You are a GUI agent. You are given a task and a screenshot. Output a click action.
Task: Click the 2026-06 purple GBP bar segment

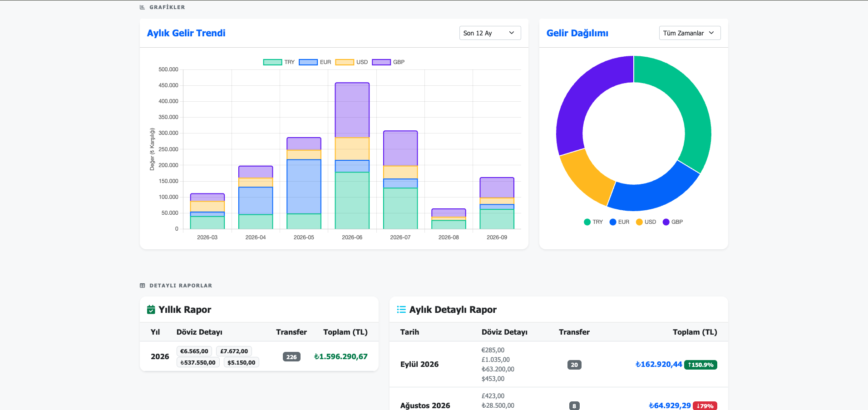pos(352,110)
